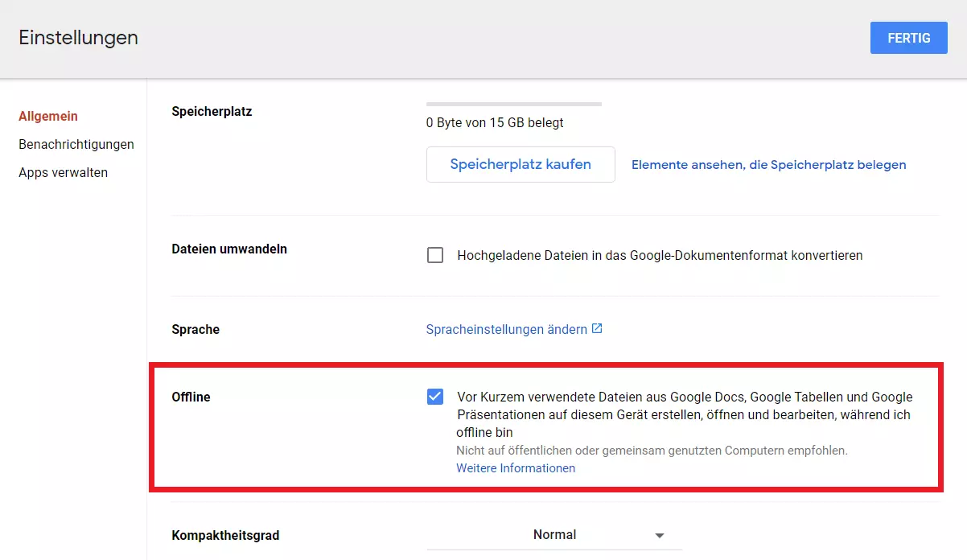Open Weitere Informationen link

pos(516,467)
